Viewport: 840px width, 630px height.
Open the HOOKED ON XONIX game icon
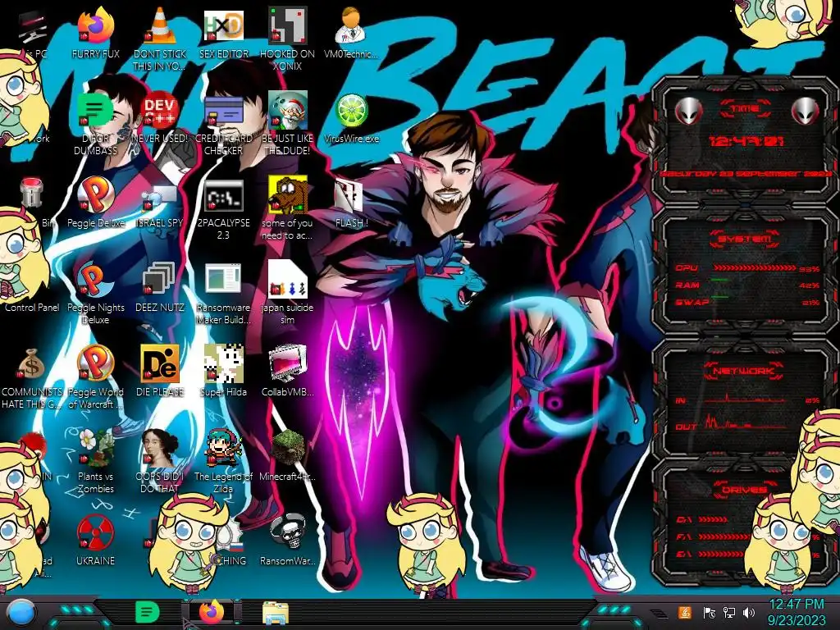coord(287,25)
